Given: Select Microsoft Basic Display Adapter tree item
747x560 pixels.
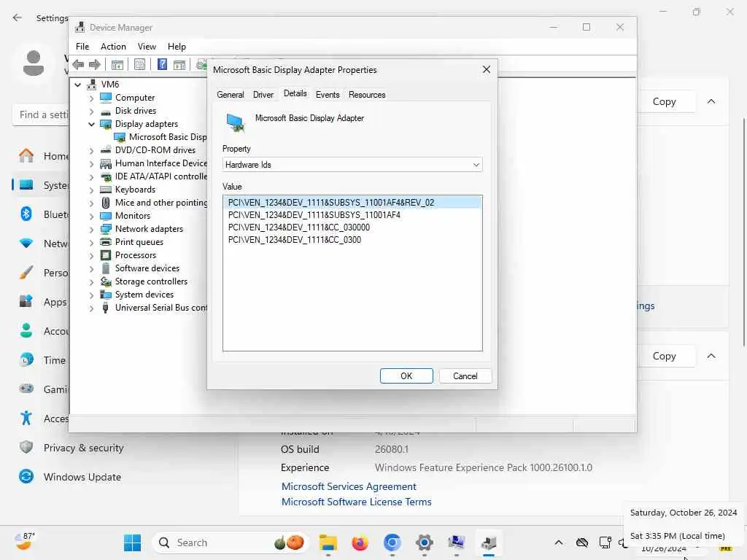Looking at the screenshot, I should tap(168, 137).
